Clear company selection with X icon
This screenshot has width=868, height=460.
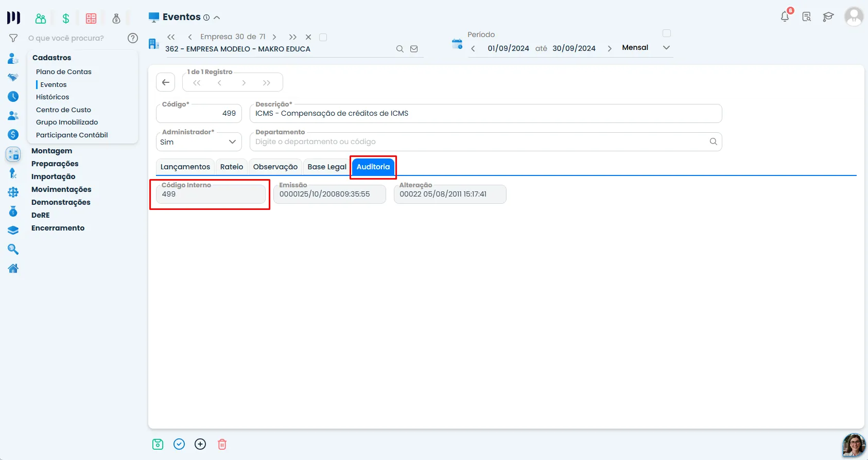click(x=308, y=37)
